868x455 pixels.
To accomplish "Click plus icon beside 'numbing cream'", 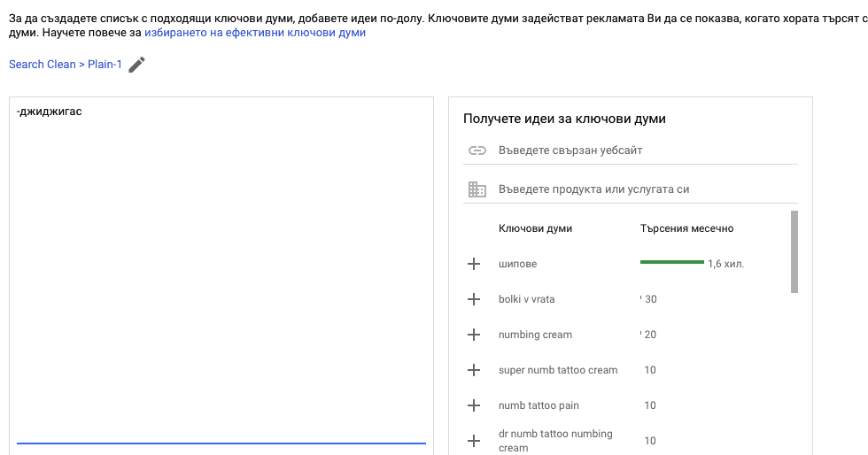I will click(474, 335).
